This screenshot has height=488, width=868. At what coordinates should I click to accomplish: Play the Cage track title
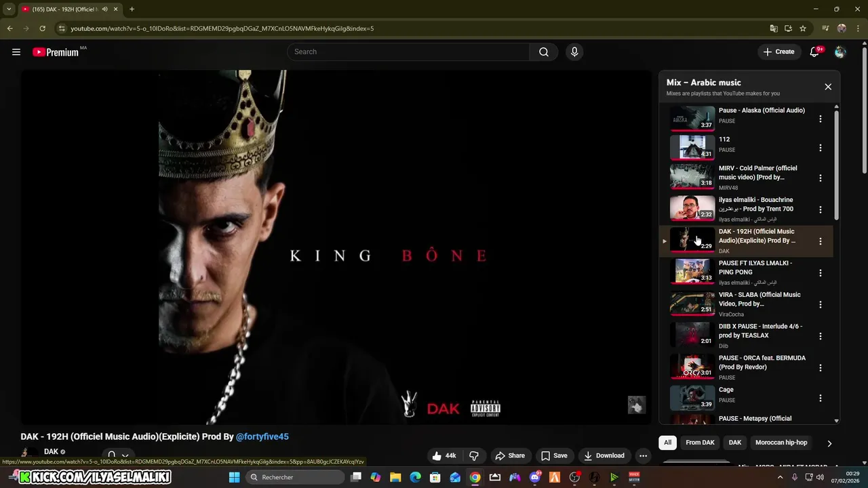[x=726, y=390]
